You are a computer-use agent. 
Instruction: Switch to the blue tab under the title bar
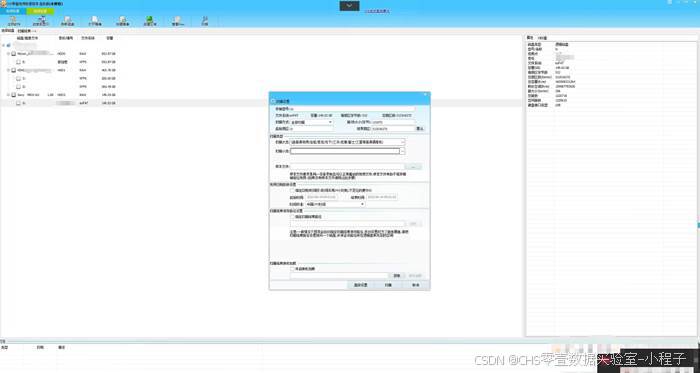[13, 11]
